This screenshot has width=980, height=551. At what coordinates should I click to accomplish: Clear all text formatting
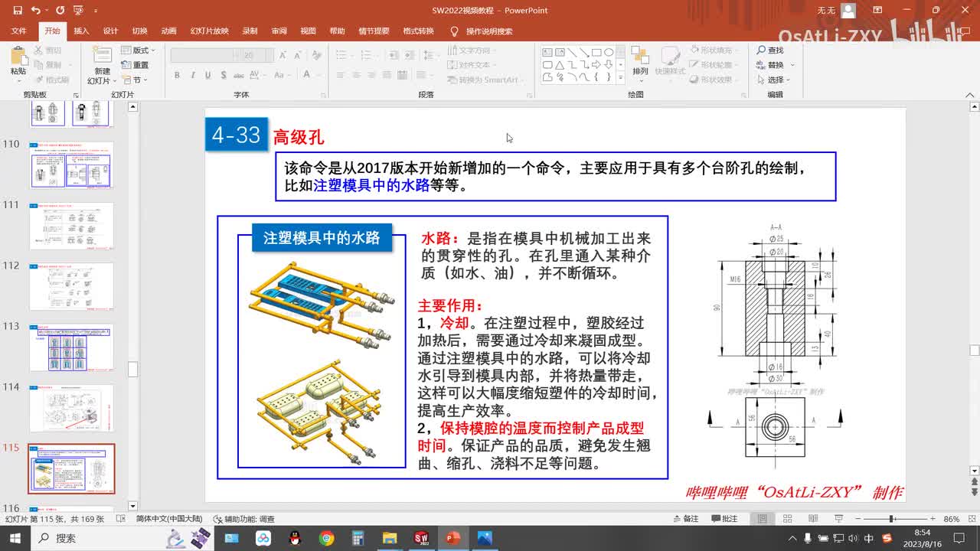point(318,56)
